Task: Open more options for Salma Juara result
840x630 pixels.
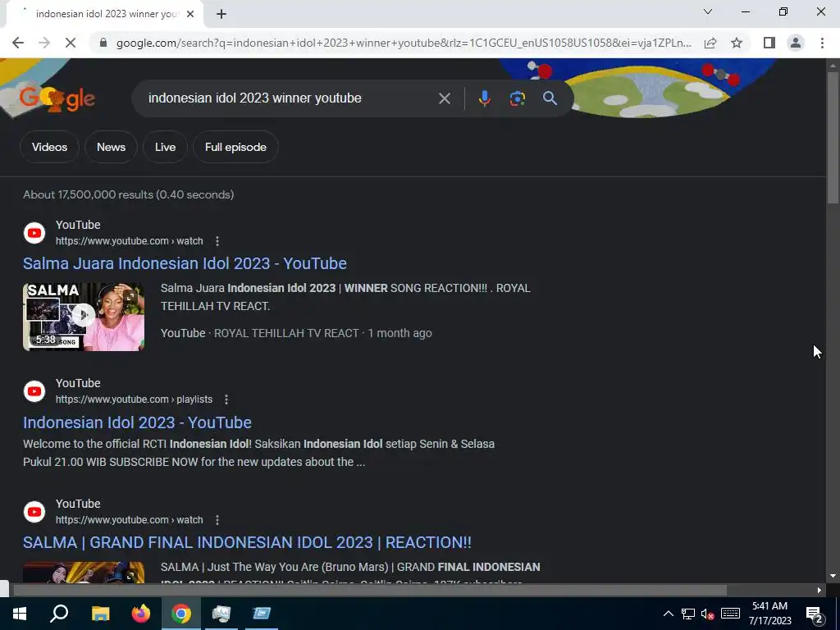Action: click(217, 241)
